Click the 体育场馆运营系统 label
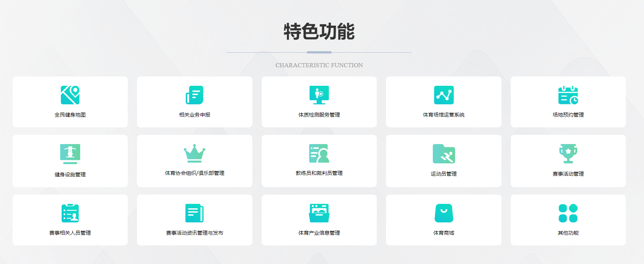 click(x=444, y=115)
